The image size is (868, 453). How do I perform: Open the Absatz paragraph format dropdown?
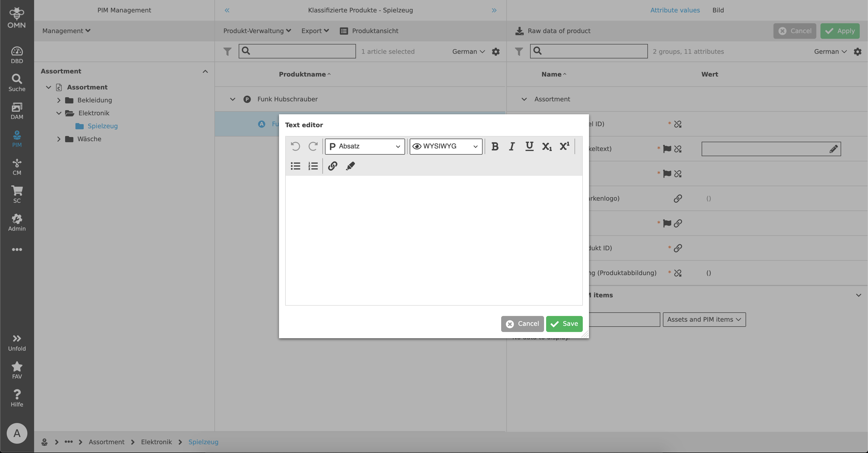[x=365, y=146]
